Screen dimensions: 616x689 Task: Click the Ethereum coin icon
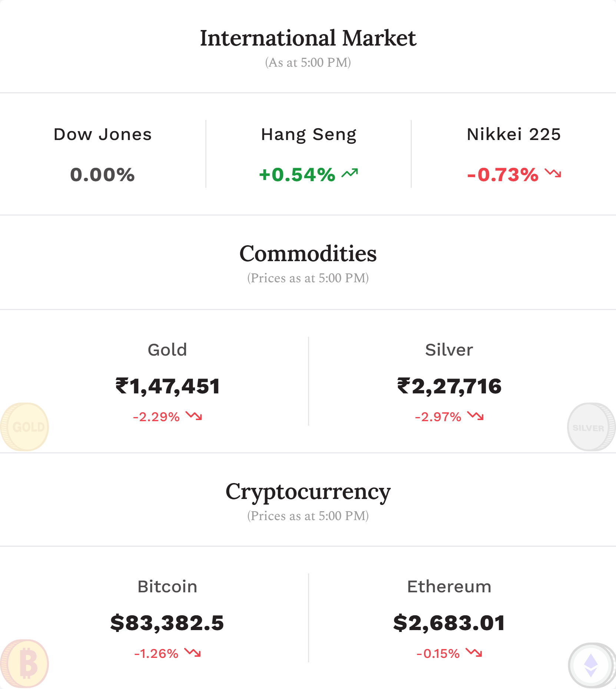(x=592, y=665)
